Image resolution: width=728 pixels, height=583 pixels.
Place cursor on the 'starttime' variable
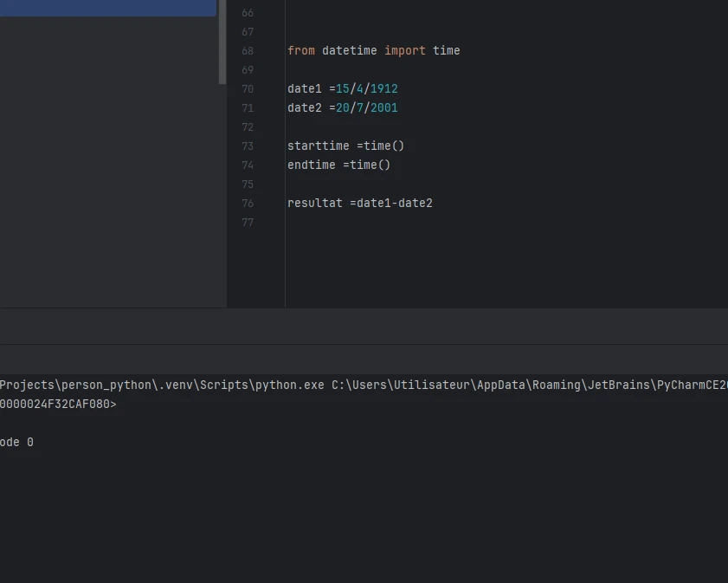[x=318, y=146]
